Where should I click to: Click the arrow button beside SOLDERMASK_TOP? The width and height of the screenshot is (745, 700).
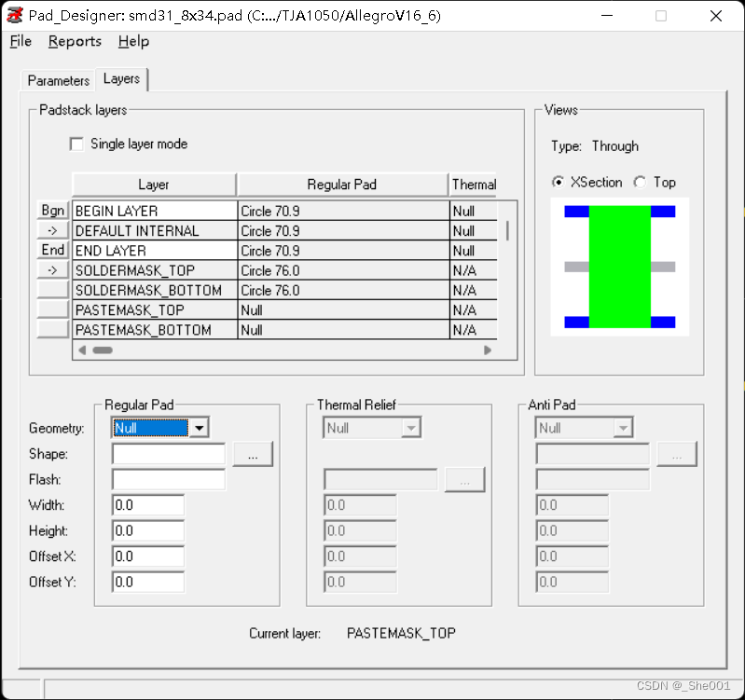(53, 269)
